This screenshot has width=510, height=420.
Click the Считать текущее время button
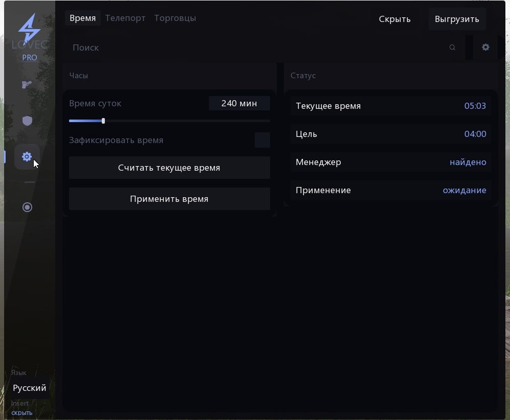click(169, 168)
